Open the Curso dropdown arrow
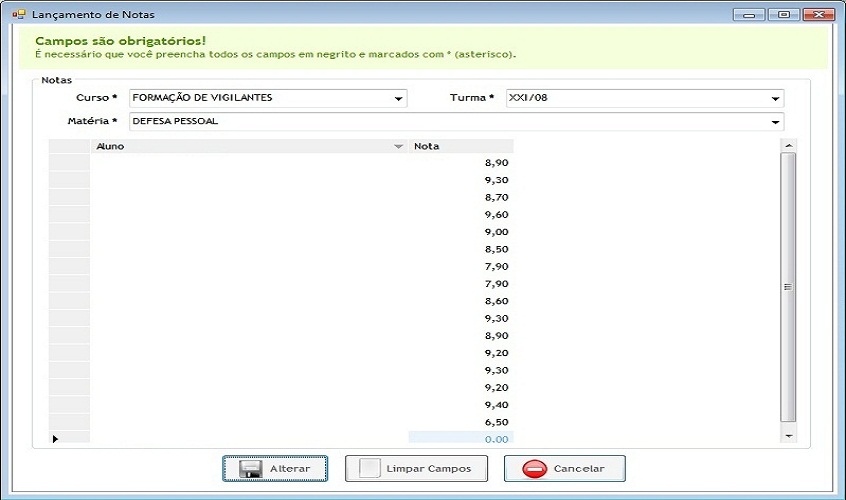Viewport: 846px width, 500px height. (398, 99)
